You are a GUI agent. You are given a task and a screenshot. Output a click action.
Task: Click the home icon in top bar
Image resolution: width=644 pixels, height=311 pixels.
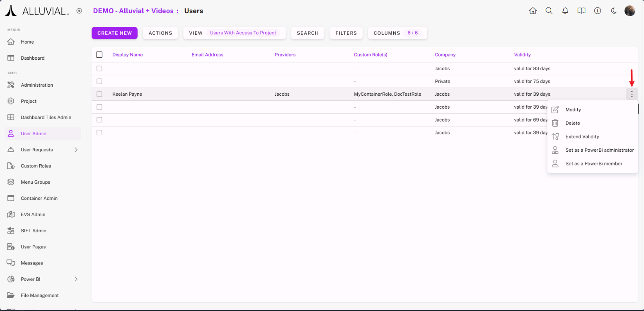[x=533, y=11]
